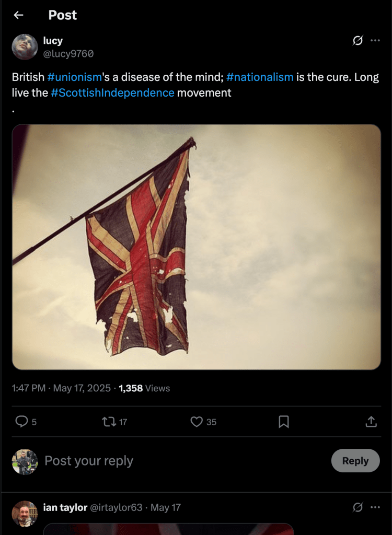Share the post via the upload icon
Image resolution: width=392 pixels, height=535 pixels.
pos(371,421)
